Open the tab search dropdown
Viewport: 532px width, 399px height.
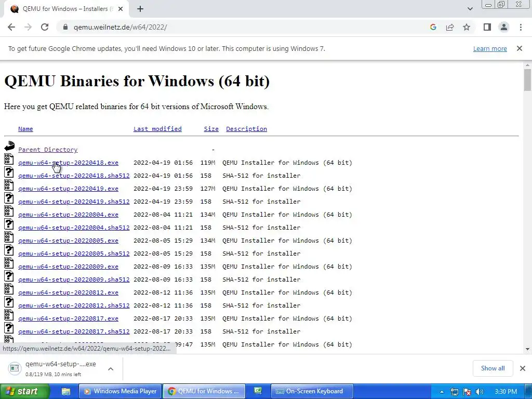click(x=470, y=9)
